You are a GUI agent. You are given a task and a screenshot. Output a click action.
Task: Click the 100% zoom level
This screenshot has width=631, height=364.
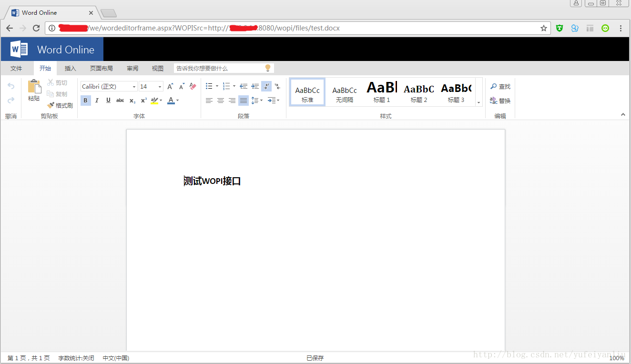[x=617, y=358]
